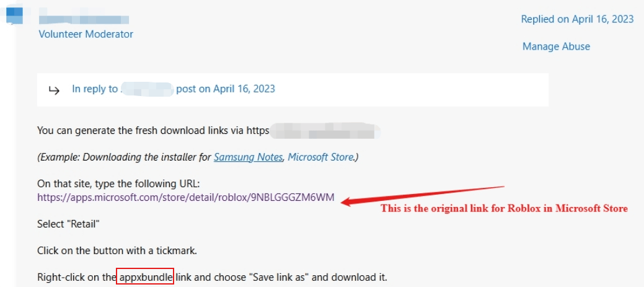Open the Samsung Notes link

point(249,157)
